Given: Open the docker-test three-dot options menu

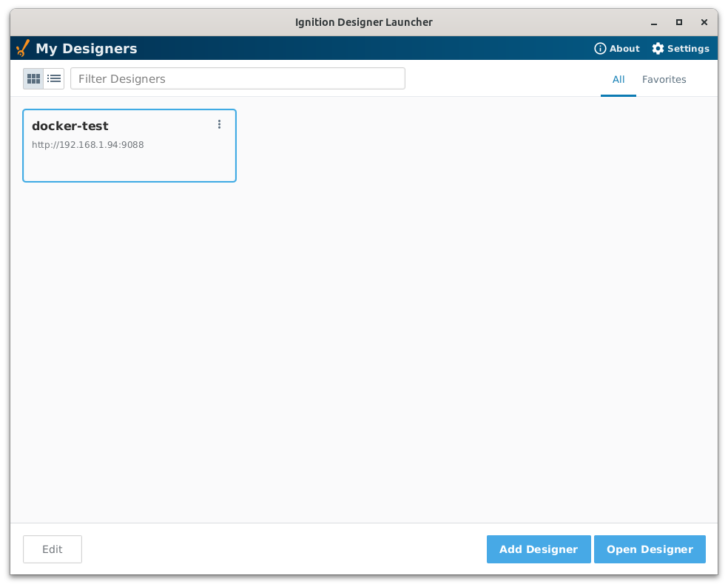Looking at the screenshot, I should 219,125.
